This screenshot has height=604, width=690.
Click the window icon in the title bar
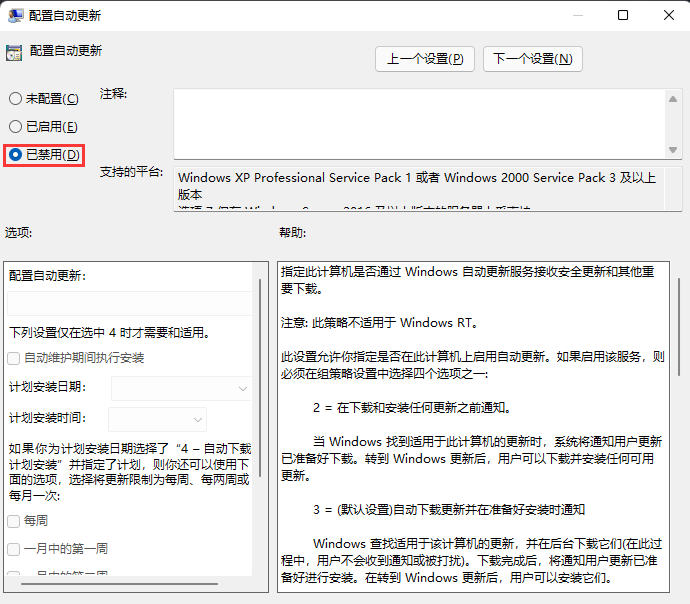tap(14, 16)
